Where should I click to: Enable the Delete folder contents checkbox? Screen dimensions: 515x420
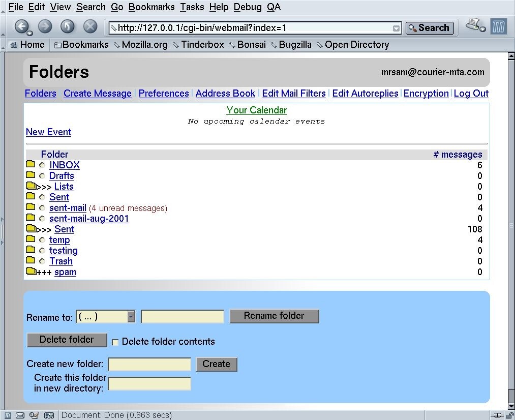pyautogui.click(x=115, y=342)
